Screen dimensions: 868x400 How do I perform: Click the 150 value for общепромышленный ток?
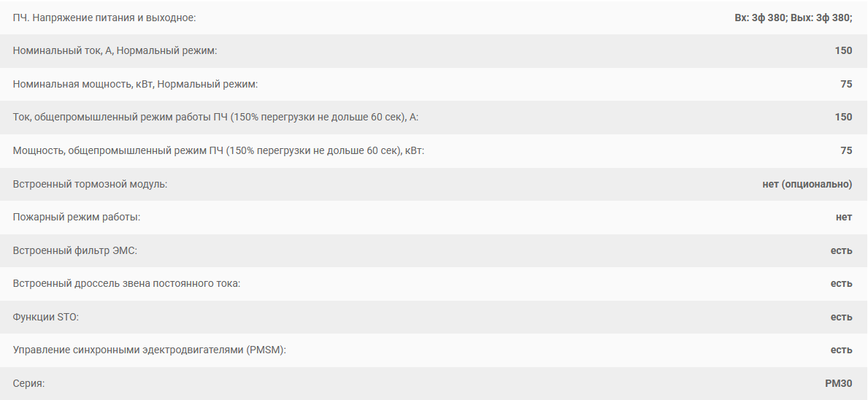tap(844, 118)
